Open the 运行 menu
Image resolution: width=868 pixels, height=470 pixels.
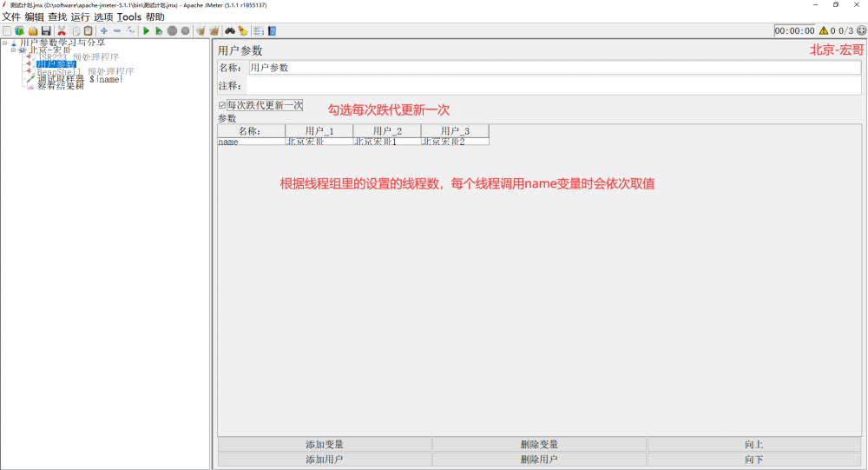tap(80, 17)
